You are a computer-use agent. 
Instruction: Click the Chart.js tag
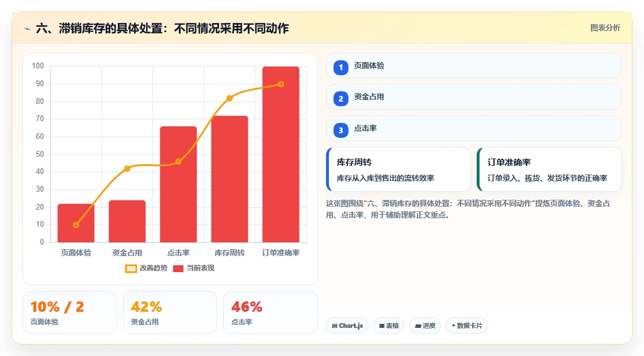tap(347, 326)
